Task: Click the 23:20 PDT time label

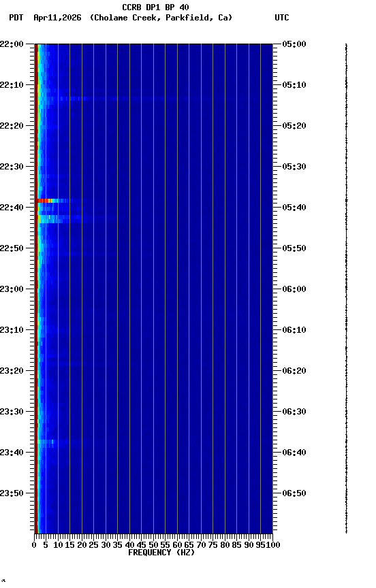Action: pos(12,372)
